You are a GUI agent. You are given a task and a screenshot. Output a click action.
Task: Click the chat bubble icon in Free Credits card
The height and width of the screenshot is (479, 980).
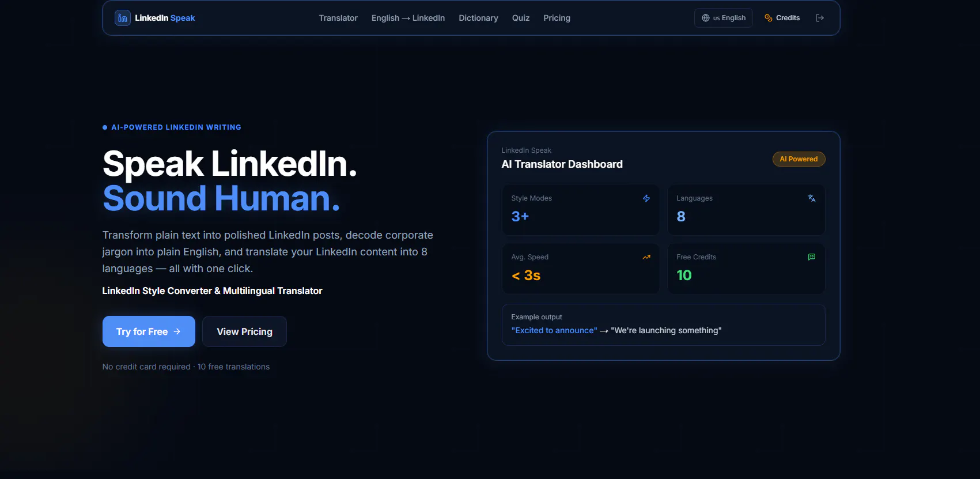click(812, 257)
